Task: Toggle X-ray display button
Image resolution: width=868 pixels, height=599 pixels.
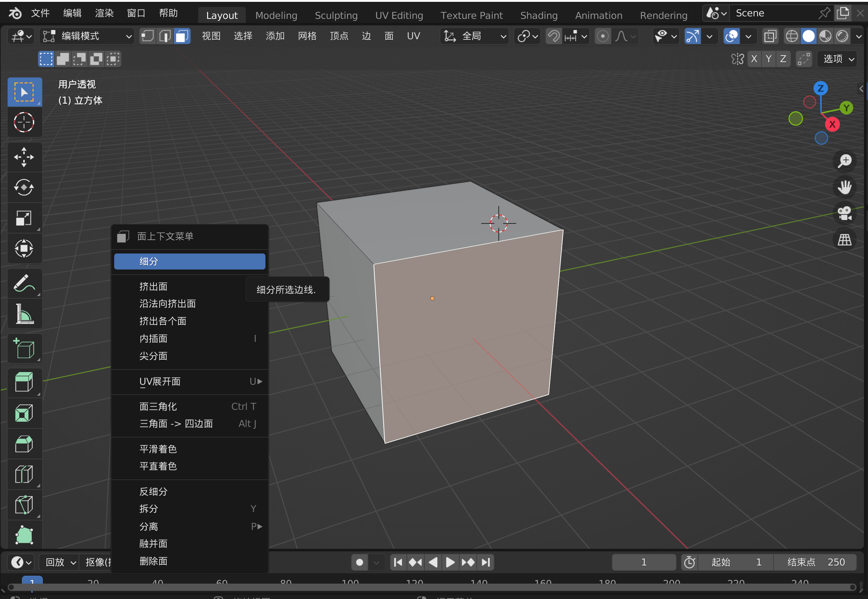Action: point(770,36)
